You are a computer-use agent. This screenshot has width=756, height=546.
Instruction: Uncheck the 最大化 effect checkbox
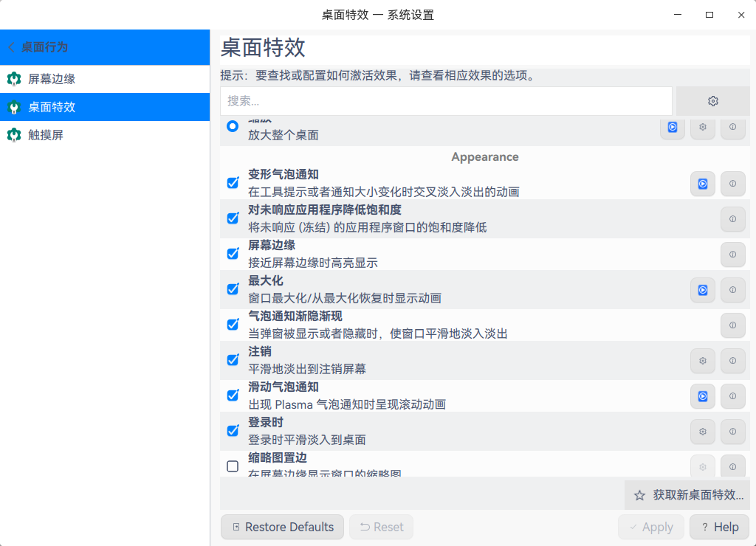point(233,289)
